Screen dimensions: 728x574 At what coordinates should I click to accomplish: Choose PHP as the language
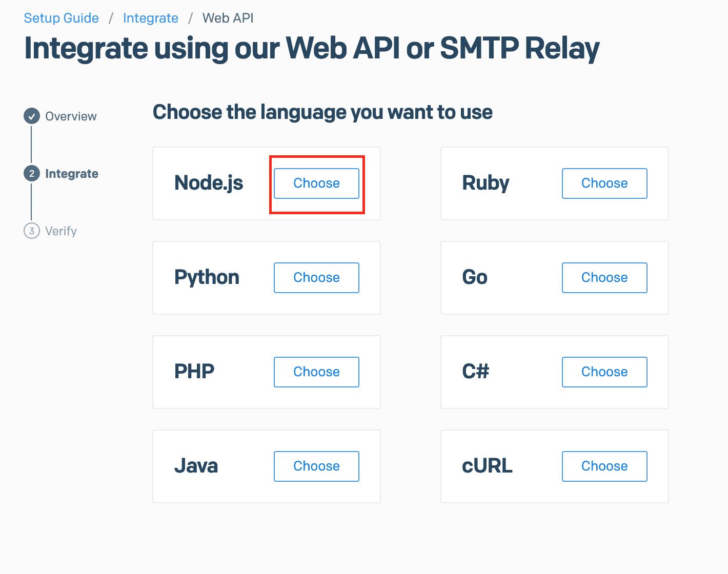pyautogui.click(x=316, y=372)
